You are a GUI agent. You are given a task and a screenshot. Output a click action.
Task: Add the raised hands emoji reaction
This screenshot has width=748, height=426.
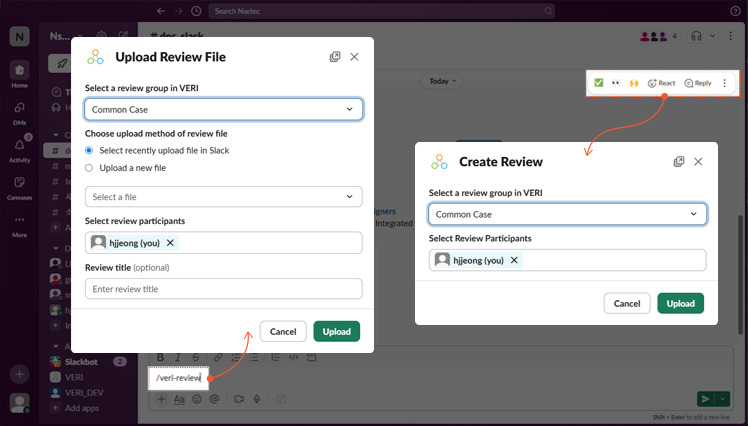[634, 83]
